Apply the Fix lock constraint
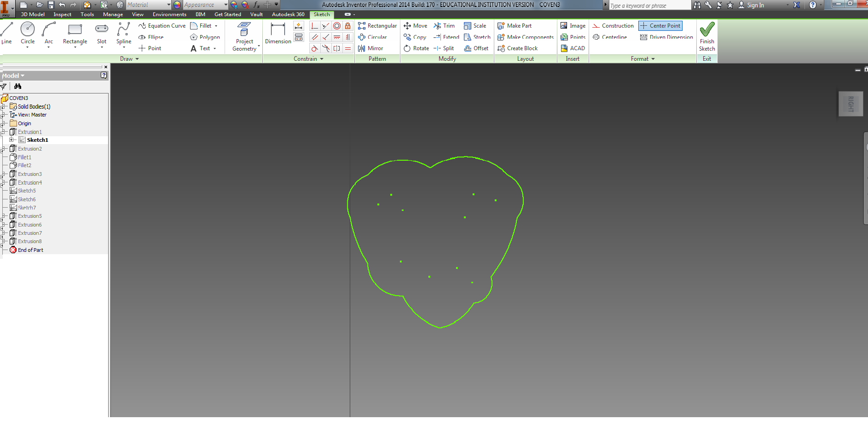868x425 pixels. (348, 26)
